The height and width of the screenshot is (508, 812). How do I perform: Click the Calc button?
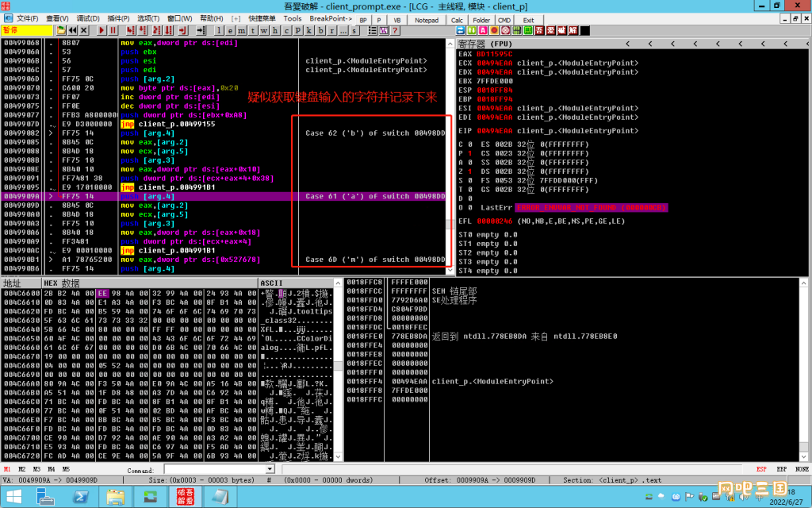(x=457, y=20)
